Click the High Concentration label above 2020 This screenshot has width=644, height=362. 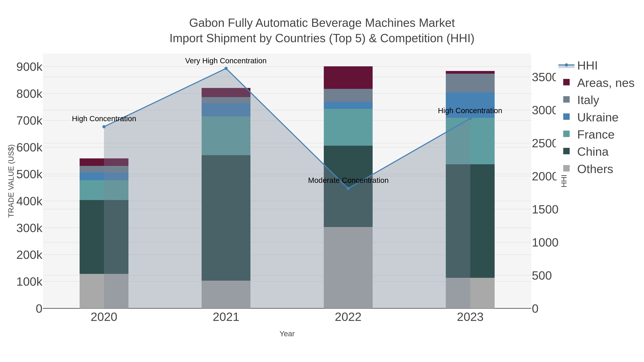coord(104,119)
